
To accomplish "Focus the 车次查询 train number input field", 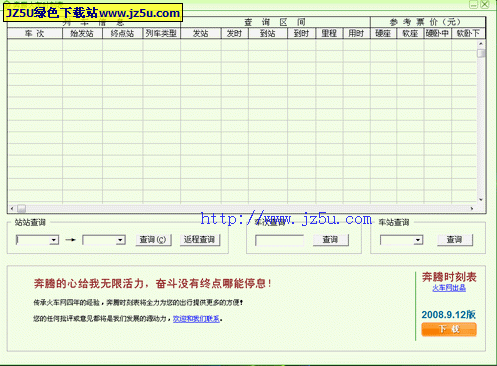I will pyautogui.click(x=279, y=240).
